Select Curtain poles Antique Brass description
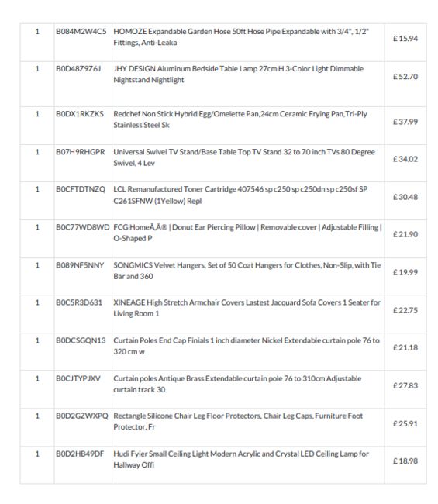Screen dimensions: 438x504 pos(237,384)
